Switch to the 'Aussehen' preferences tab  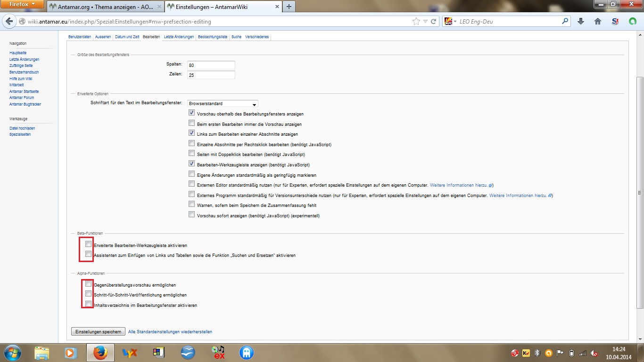(x=103, y=37)
